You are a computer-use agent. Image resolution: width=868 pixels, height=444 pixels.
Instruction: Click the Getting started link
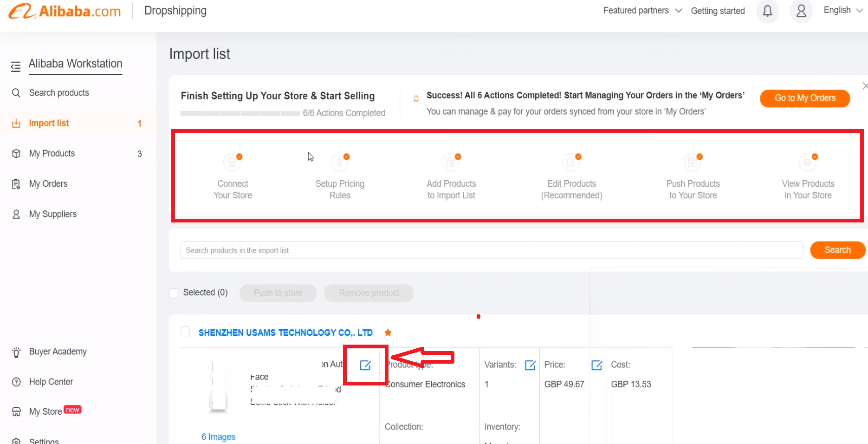pyautogui.click(x=718, y=11)
